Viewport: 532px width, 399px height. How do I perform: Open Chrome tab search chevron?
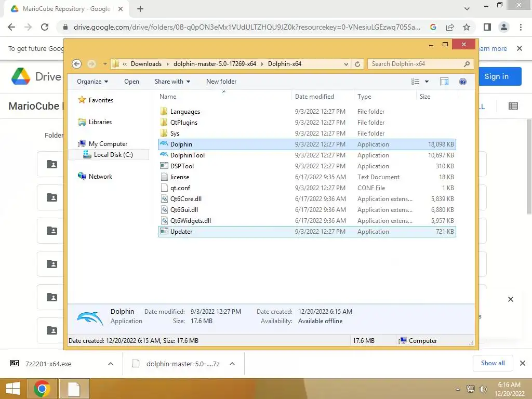coord(467,8)
